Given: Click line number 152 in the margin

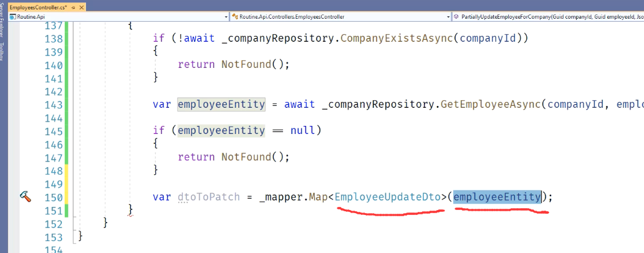Looking at the screenshot, I should point(54,224).
